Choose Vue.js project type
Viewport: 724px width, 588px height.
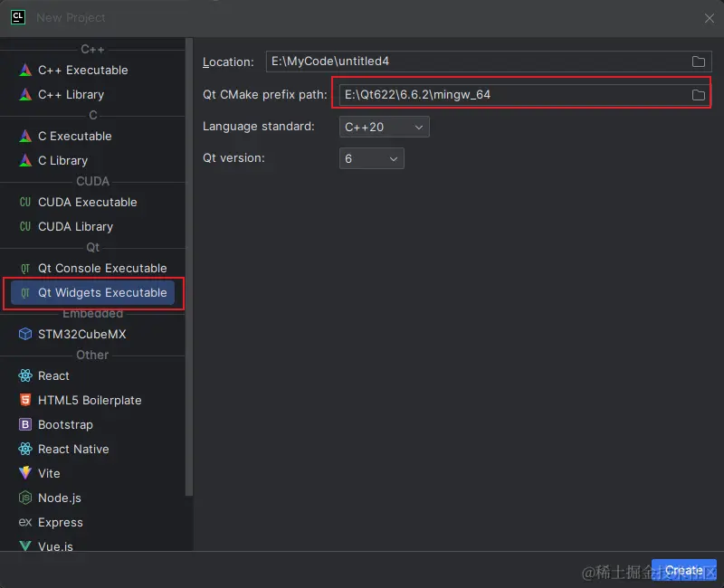pyautogui.click(x=93, y=545)
